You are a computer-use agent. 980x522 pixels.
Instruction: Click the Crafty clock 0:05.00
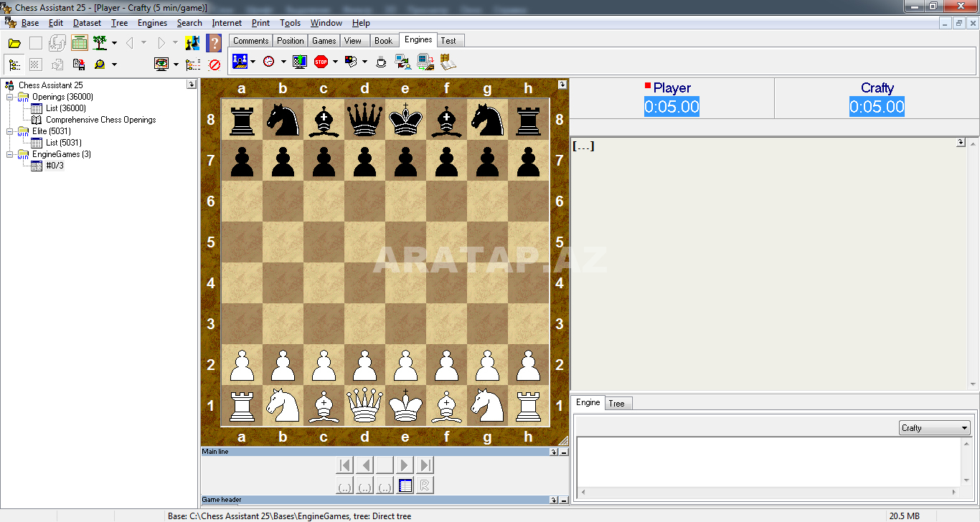(x=877, y=108)
